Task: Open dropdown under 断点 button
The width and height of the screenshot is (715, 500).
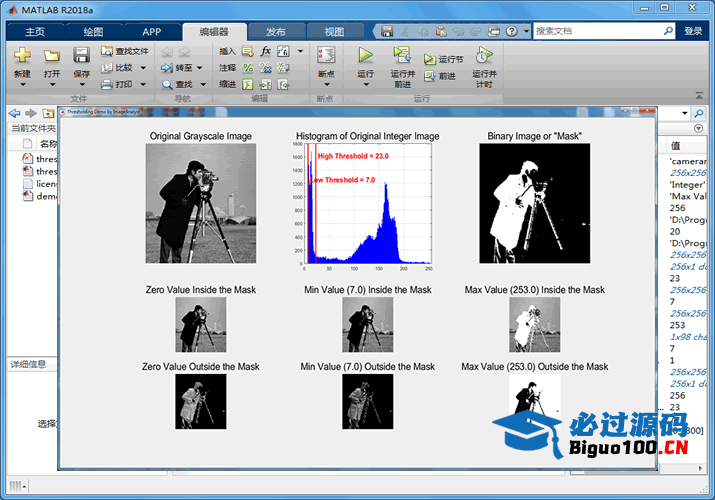Action: (326, 85)
